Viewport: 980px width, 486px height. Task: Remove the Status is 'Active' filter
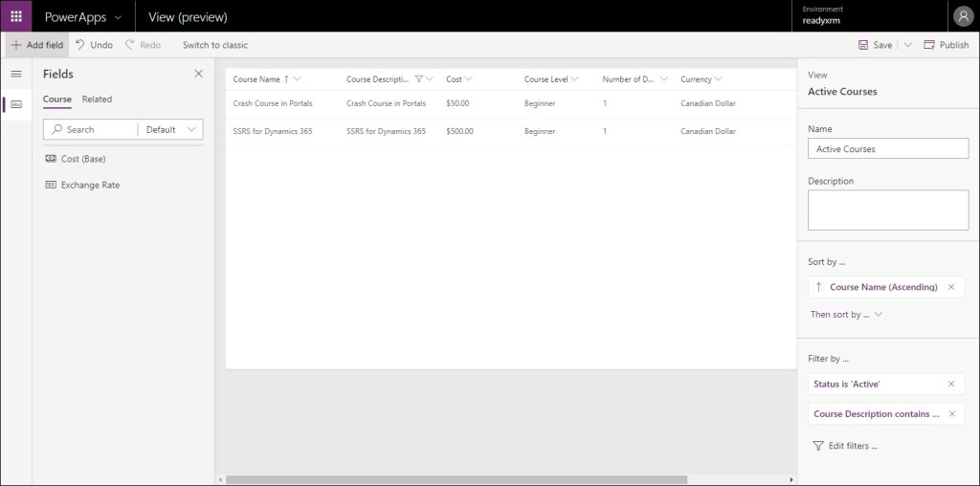(950, 384)
